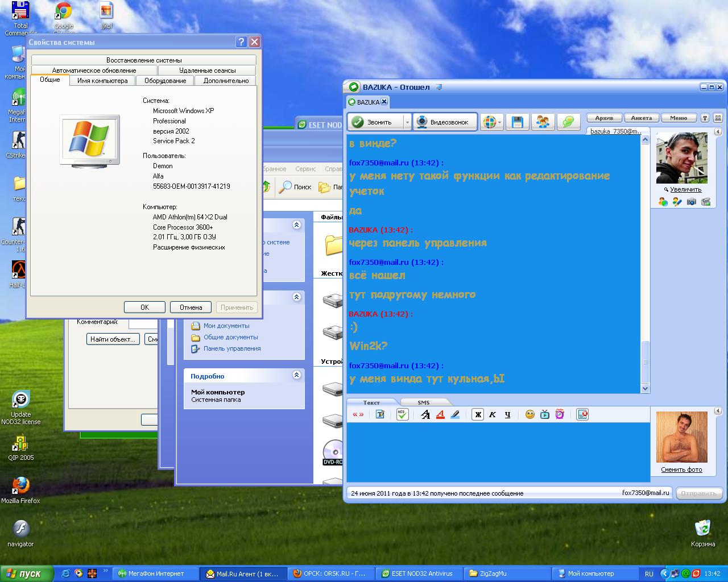Collapse the Подробно section chevron

coord(296,375)
